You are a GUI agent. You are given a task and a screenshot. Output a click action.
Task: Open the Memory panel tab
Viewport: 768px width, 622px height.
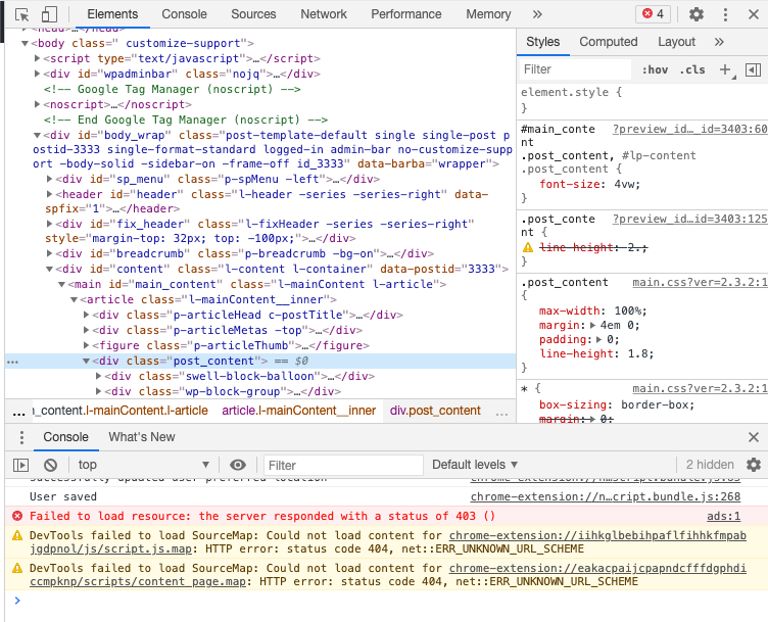(488, 14)
